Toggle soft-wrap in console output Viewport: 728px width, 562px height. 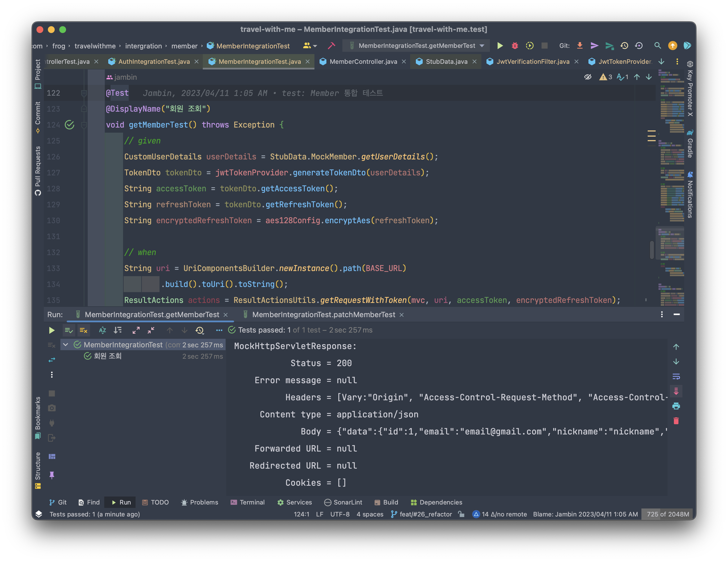[676, 376]
